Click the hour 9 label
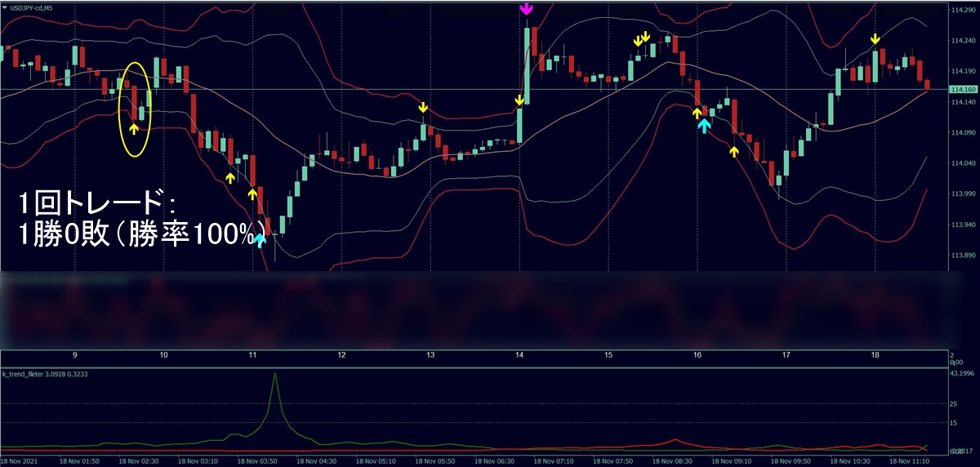The height and width of the screenshot is (467, 980). [74, 355]
